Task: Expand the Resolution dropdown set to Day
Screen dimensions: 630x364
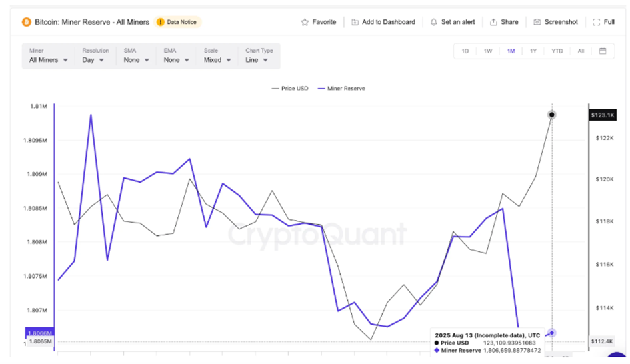Action: coord(93,60)
